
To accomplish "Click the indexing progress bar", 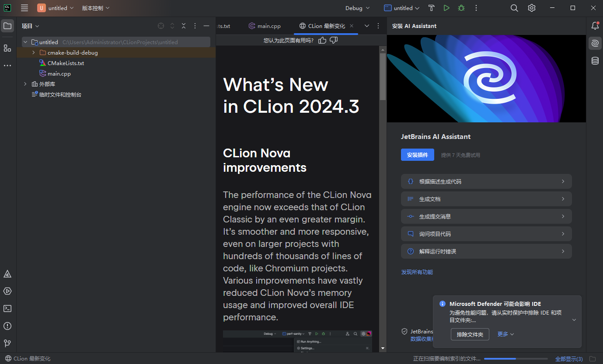I will tap(516, 359).
